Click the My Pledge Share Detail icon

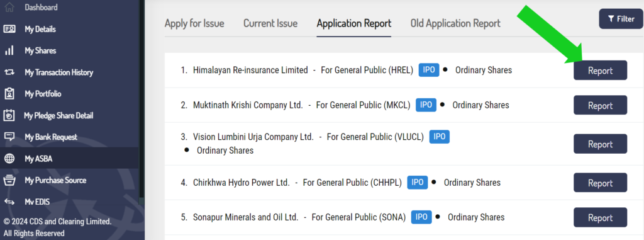click(x=9, y=116)
